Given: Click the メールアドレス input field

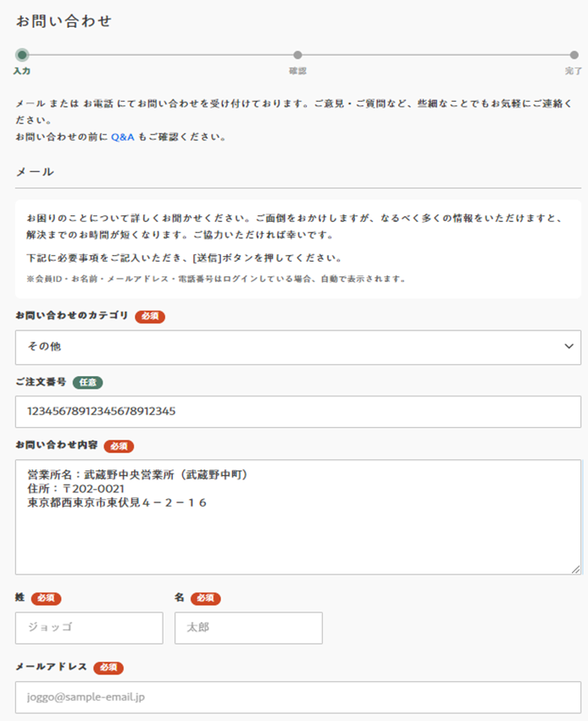Looking at the screenshot, I should click(297, 697).
